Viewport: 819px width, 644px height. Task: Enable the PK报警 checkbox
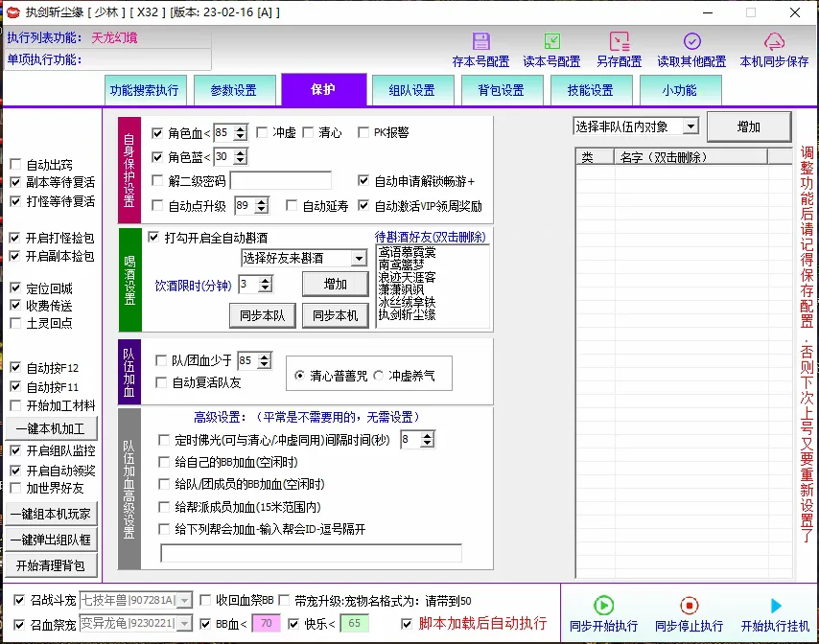point(363,132)
